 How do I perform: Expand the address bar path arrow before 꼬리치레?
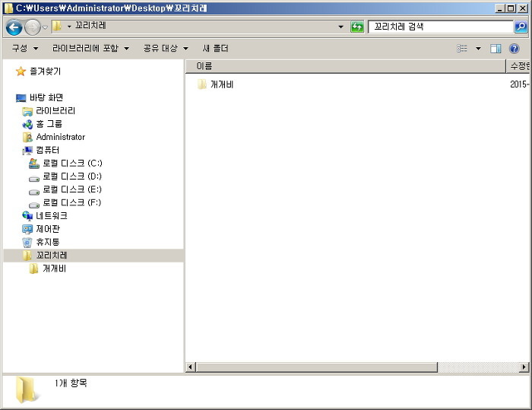69,26
